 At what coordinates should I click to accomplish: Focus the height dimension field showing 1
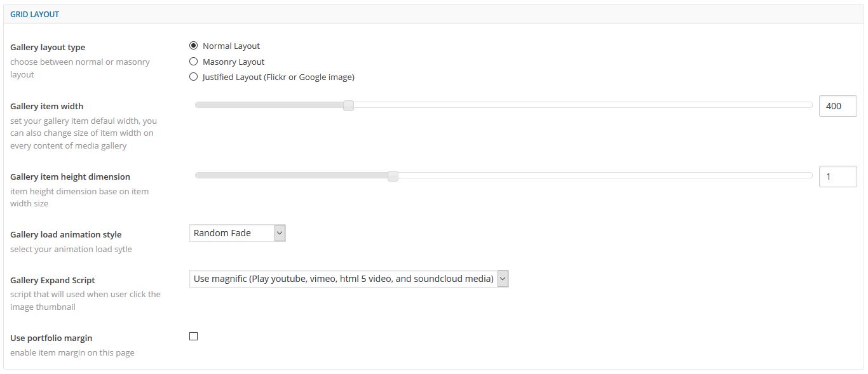837,177
